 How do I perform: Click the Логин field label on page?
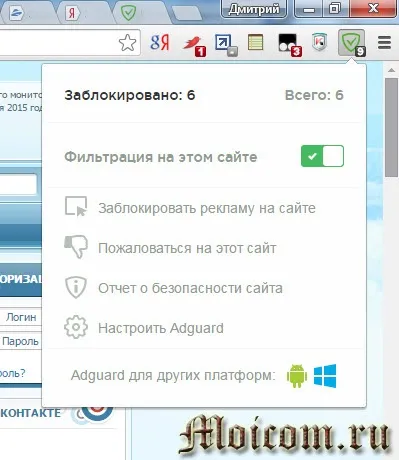21,317
